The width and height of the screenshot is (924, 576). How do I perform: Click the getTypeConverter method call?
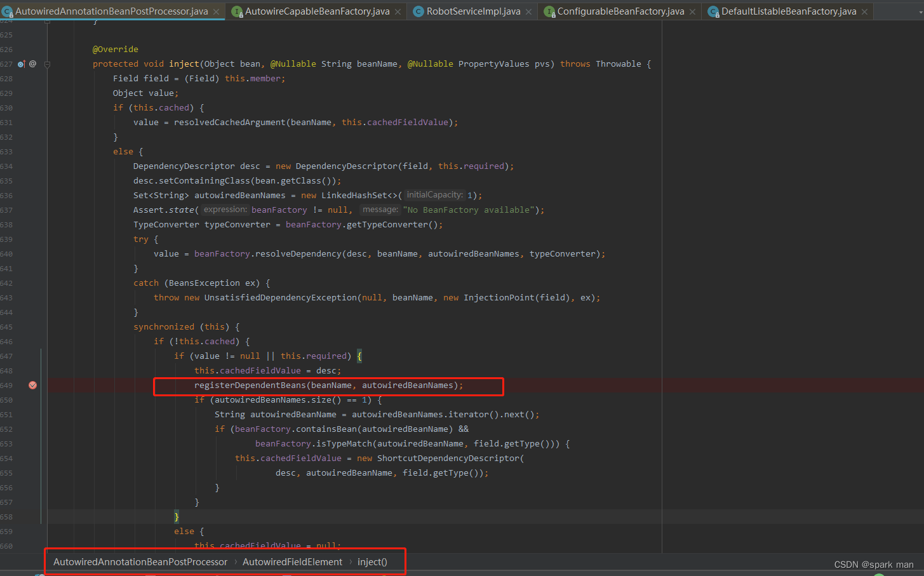[387, 224]
